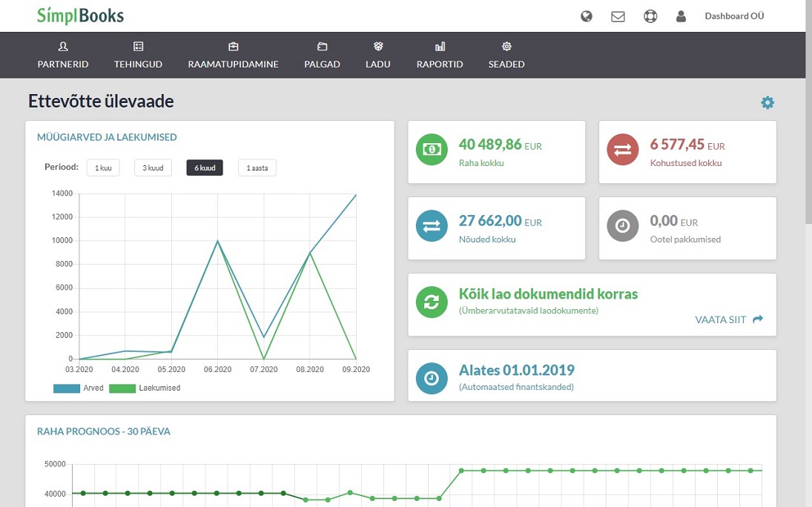The width and height of the screenshot is (812, 507).
Task: Toggle the Arved legend swatch
Action: (x=66, y=388)
